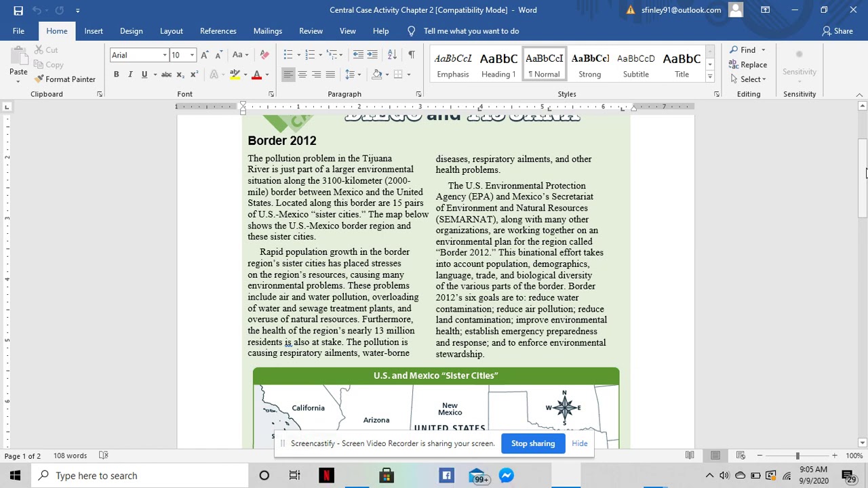Click zoom out minus button
The width and height of the screenshot is (868, 488).
pyautogui.click(x=759, y=455)
